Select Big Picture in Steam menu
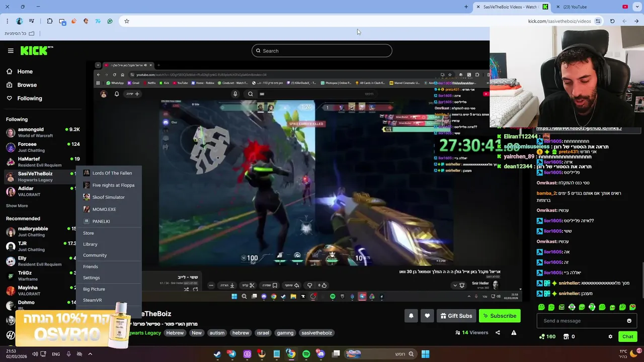The image size is (644, 362). pos(94,289)
